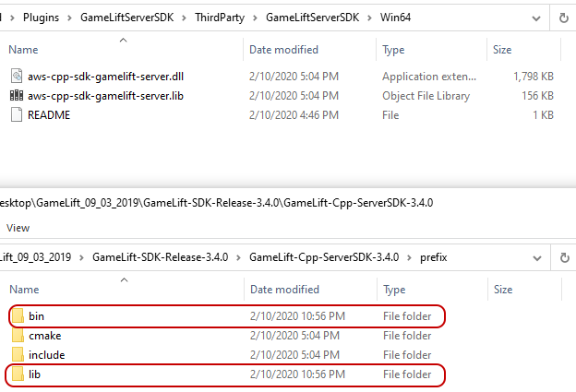Open the View menu tab
The width and height of the screenshot is (576, 392).
point(18,228)
